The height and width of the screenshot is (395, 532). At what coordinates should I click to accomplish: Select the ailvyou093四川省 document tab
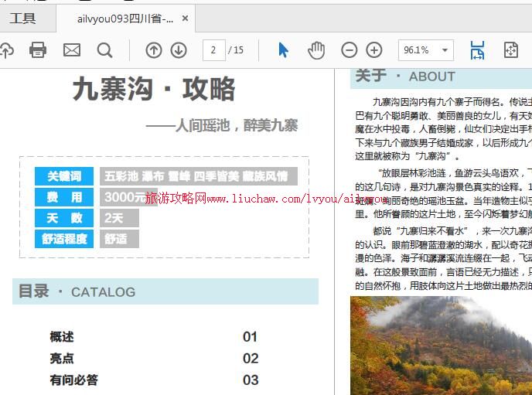point(124,18)
